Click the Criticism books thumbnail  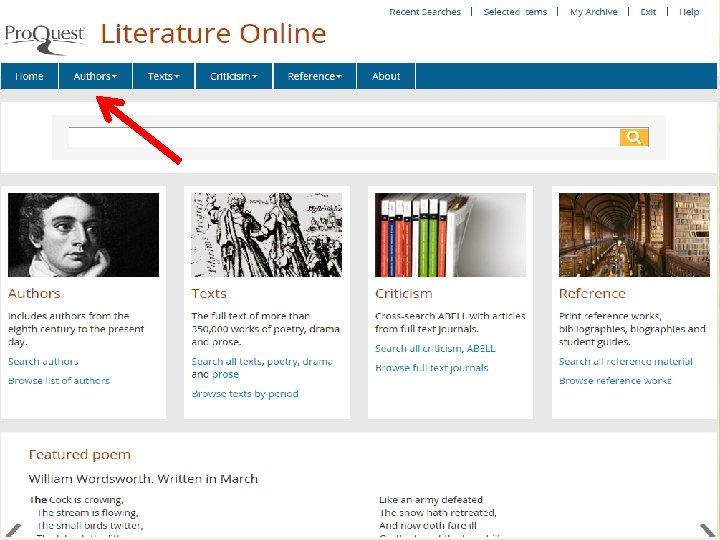[x=450, y=235]
